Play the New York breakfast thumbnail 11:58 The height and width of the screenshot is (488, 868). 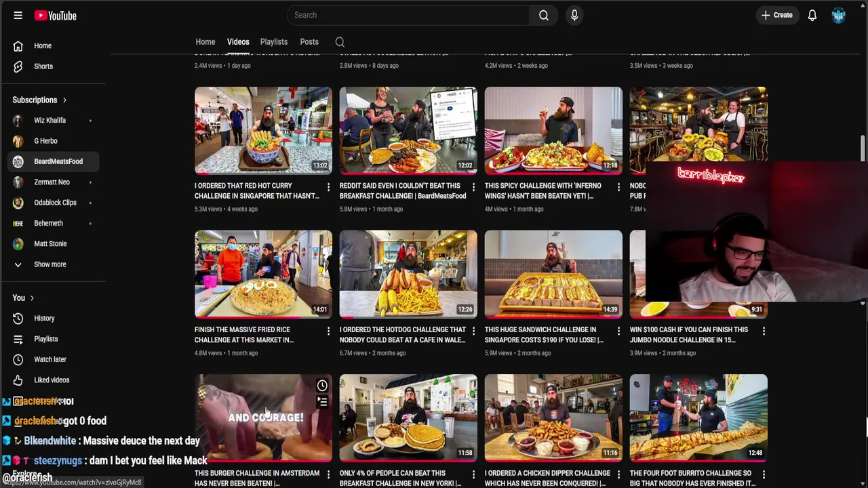point(408,418)
